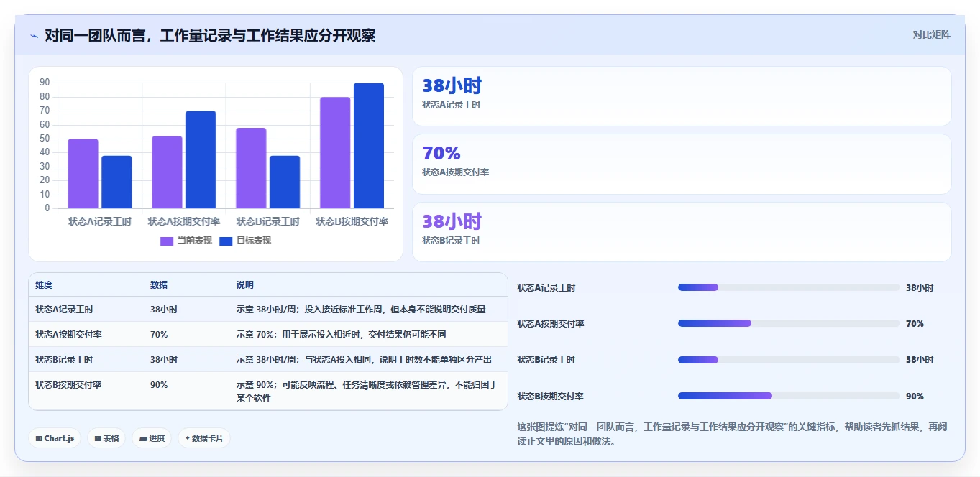The height and width of the screenshot is (477, 980).
Task: Click the description starting 示意 38小时/周；与状态A投入相同
Action: (x=365, y=360)
